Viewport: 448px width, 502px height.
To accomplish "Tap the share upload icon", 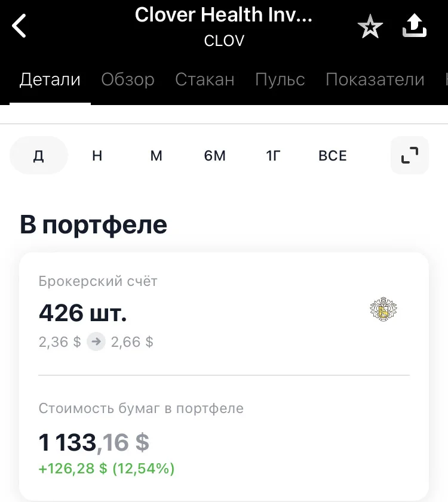I will pos(415,25).
